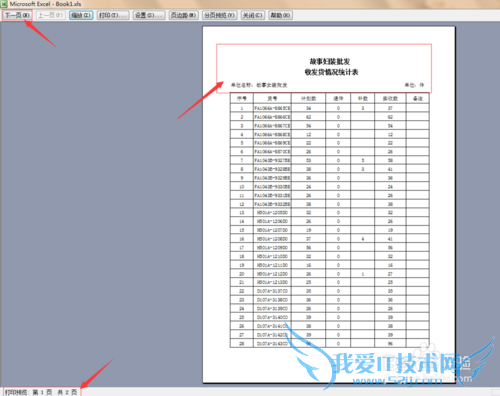The width and height of the screenshot is (500, 396).
Task: Click the 单位名称 line under the title
Action: coord(259,85)
